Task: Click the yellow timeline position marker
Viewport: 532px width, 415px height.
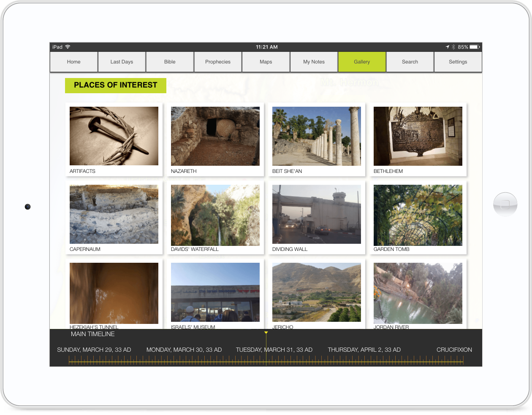Action: click(266, 333)
